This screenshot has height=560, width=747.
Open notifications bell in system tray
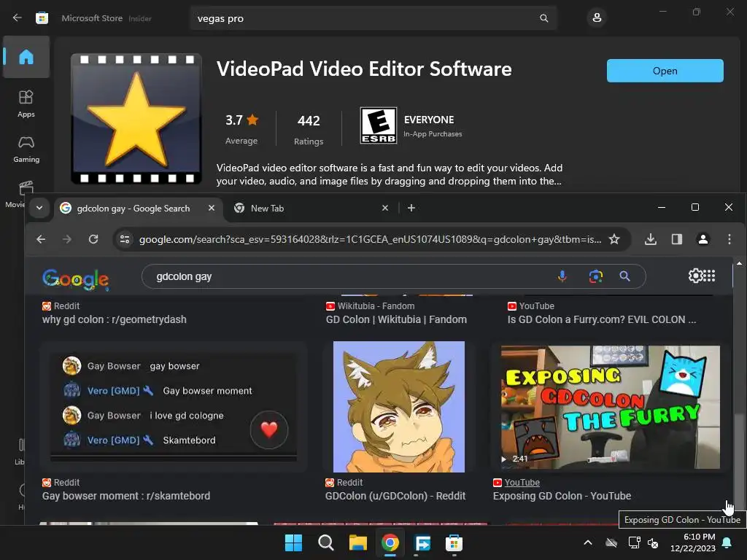[x=727, y=542]
